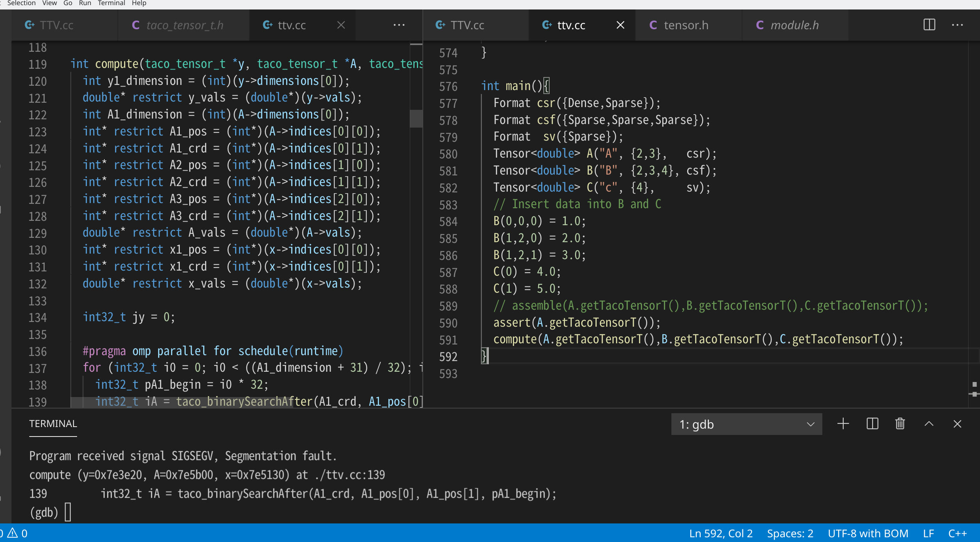
Task: Open a new terminal with the plus icon
Action: 843,423
